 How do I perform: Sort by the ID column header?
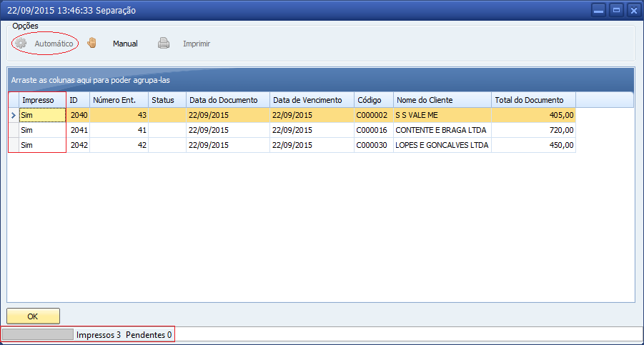[x=78, y=100]
